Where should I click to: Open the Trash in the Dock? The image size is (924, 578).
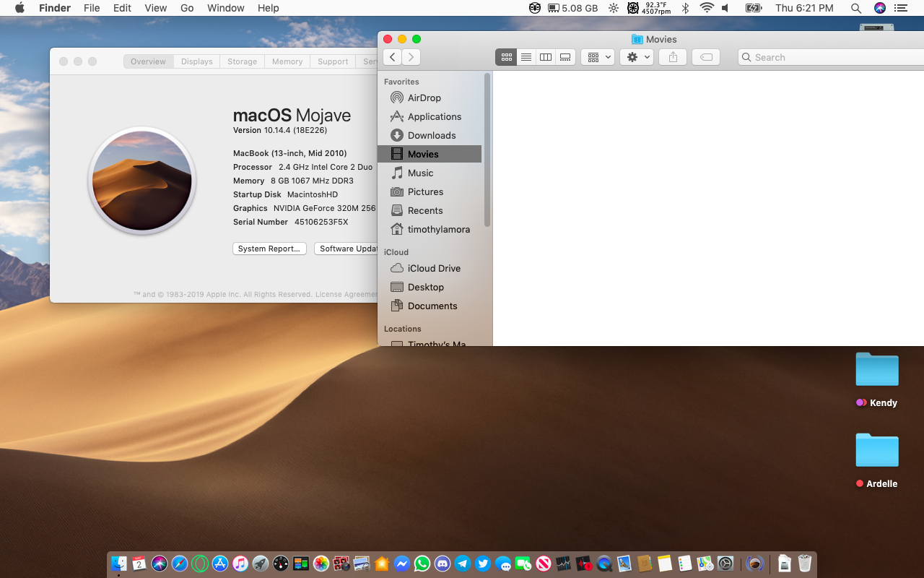tap(805, 564)
